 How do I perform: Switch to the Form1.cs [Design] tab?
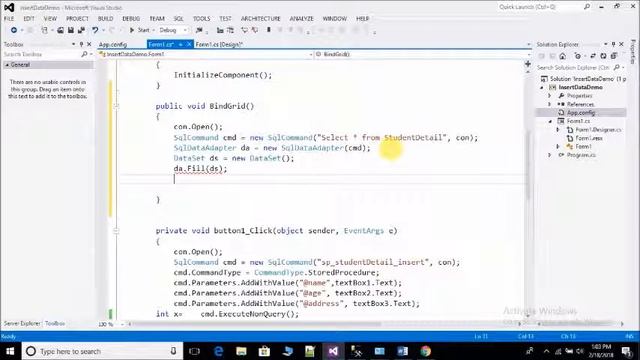pyautogui.click(x=219, y=44)
